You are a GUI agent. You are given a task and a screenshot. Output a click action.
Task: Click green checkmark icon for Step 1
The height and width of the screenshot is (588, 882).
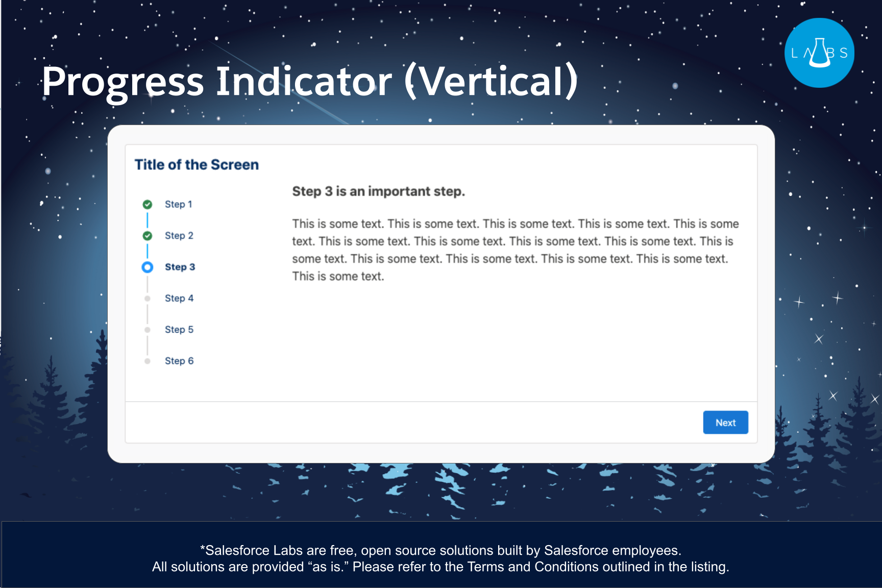[148, 205]
